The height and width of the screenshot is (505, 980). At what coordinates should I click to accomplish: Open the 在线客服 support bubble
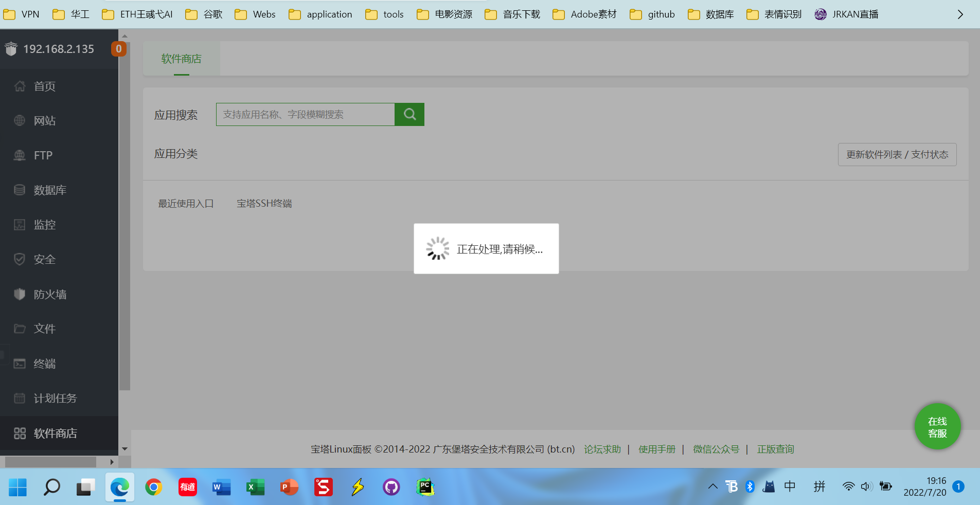tap(936, 426)
